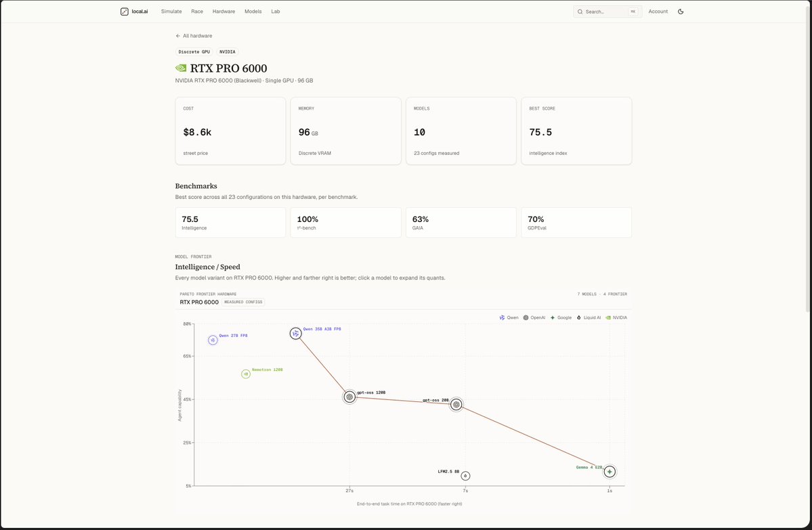Click the local.ai logo icon
This screenshot has width=812, height=530.
(125, 12)
